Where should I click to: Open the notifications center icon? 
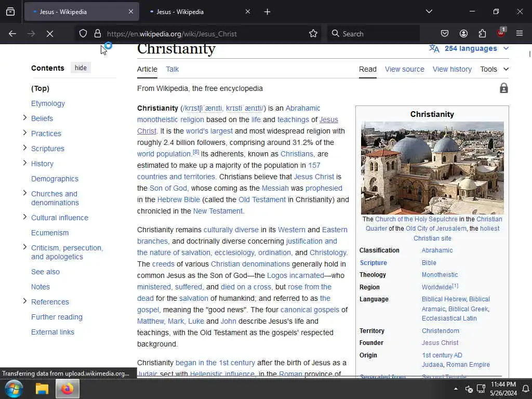526,389
